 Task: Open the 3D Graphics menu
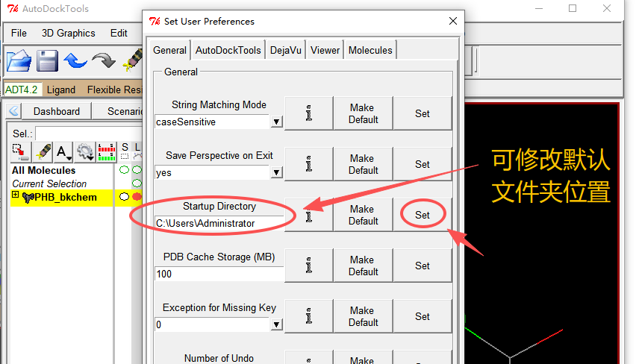[68, 33]
